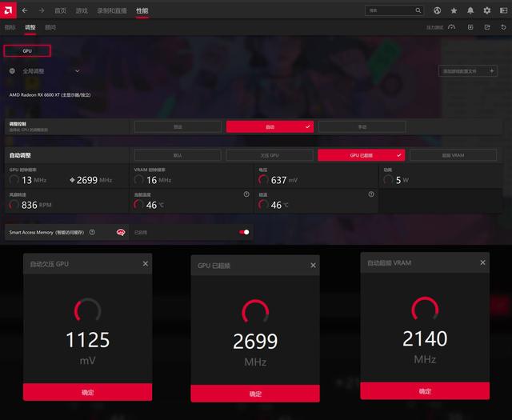The height and width of the screenshot is (420, 512).
Task: Open settings via the gear icon
Action: pyautogui.click(x=487, y=10)
